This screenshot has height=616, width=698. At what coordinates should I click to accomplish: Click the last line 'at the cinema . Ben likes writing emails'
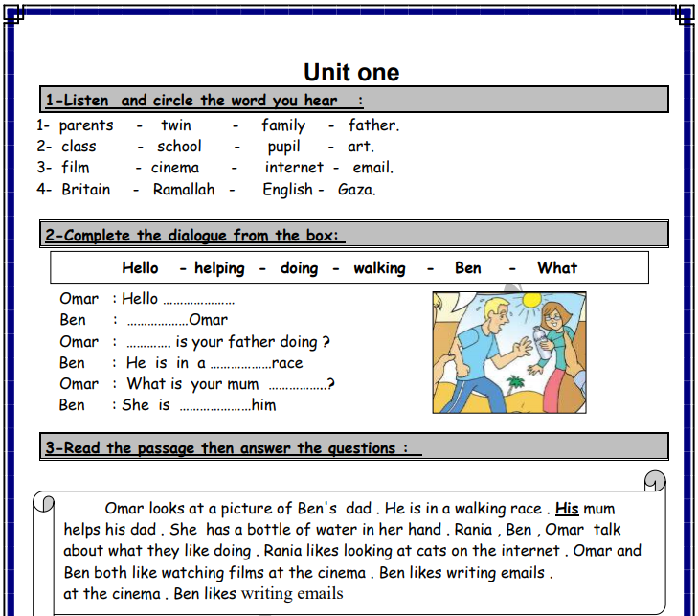pos(203,594)
